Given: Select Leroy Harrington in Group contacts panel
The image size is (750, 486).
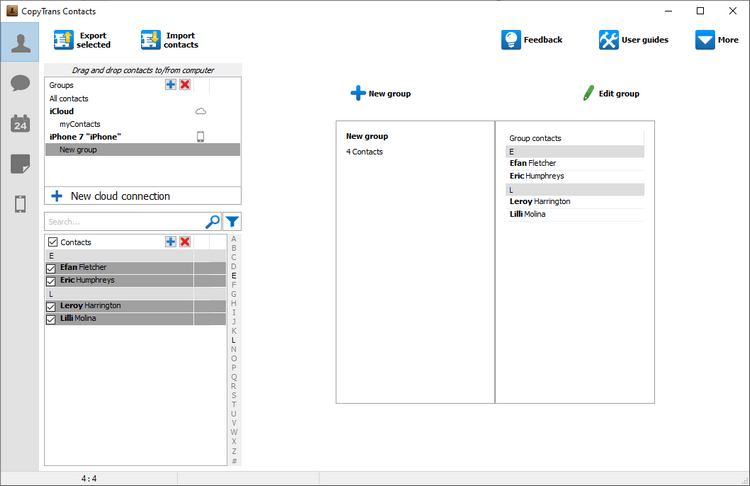Looking at the screenshot, I should 575,201.
